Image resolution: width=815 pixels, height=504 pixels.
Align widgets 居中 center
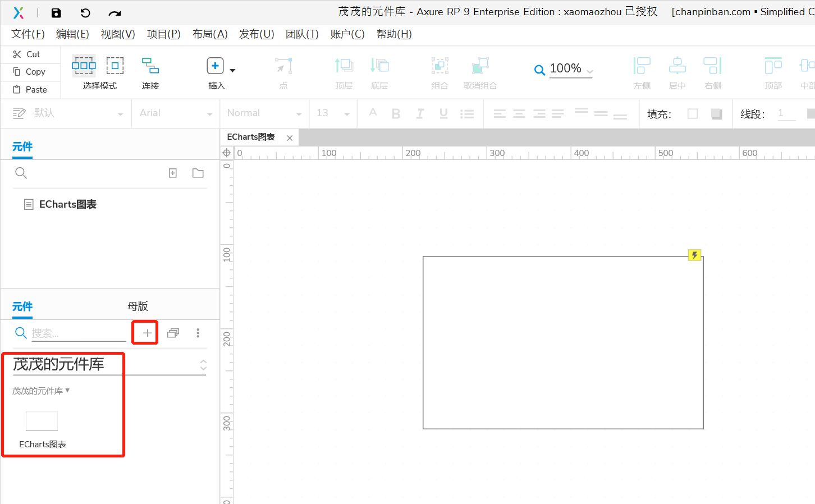pos(677,66)
